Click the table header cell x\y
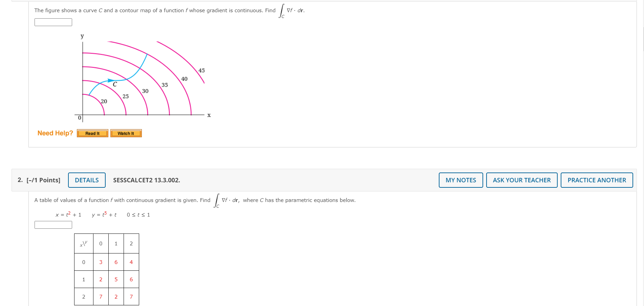 (83, 244)
